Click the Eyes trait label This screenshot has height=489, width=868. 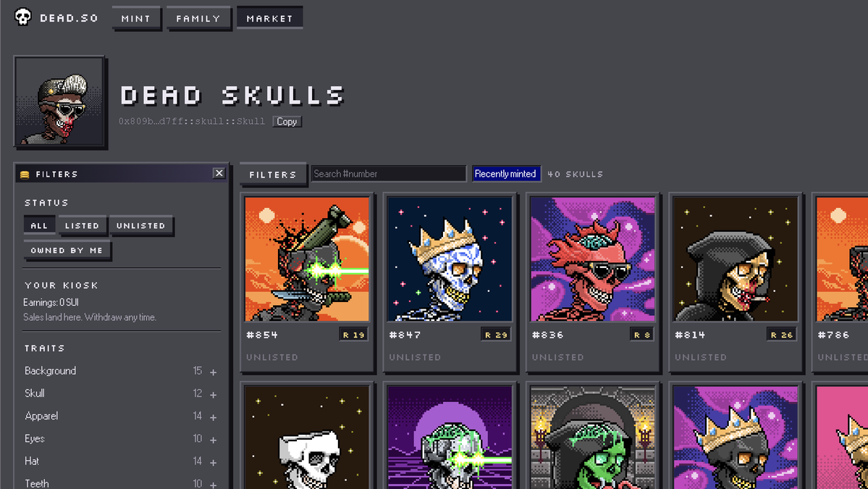point(34,438)
